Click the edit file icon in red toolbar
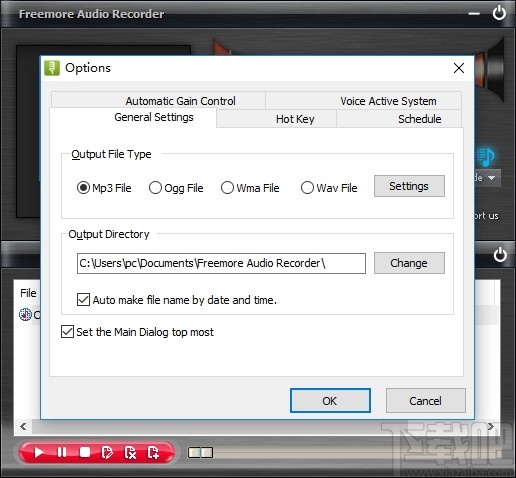Screen dimensions: 516x478 (107, 452)
